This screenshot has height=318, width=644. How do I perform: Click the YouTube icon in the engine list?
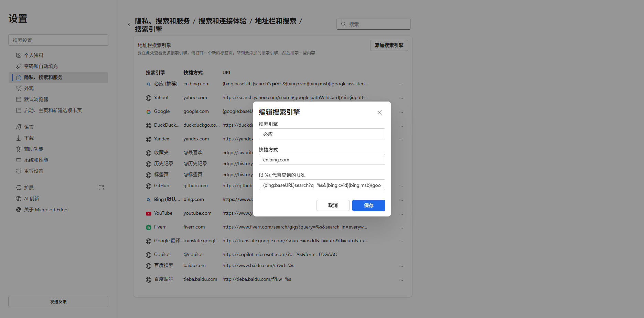[x=149, y=213]
